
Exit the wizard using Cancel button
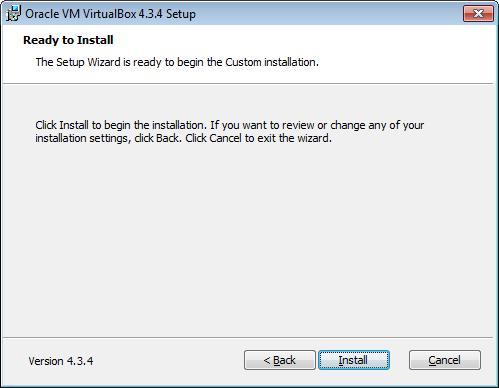coord(445,360)
